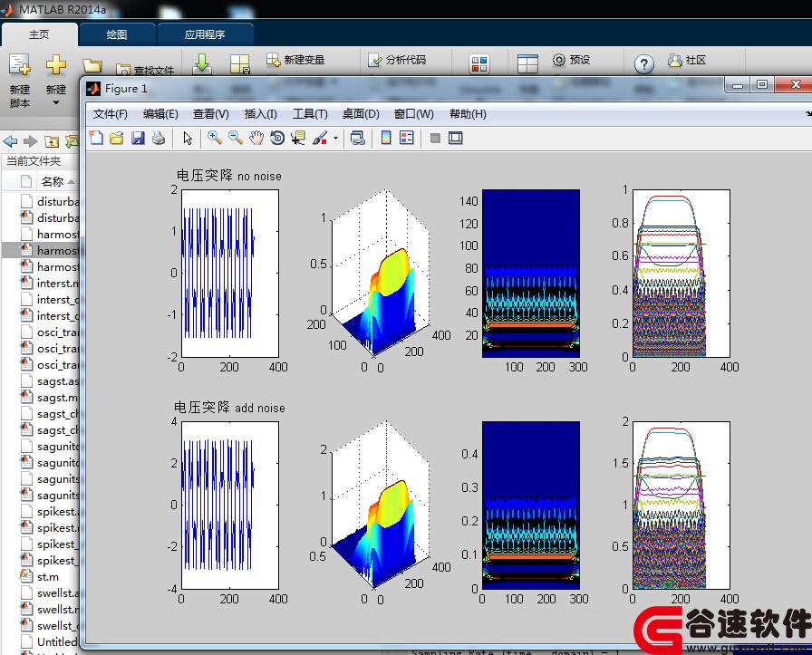This screenshot has height=655, width=812.
Task: Go forward with the right navigation arrow
Action: click(x=31, y=140)
